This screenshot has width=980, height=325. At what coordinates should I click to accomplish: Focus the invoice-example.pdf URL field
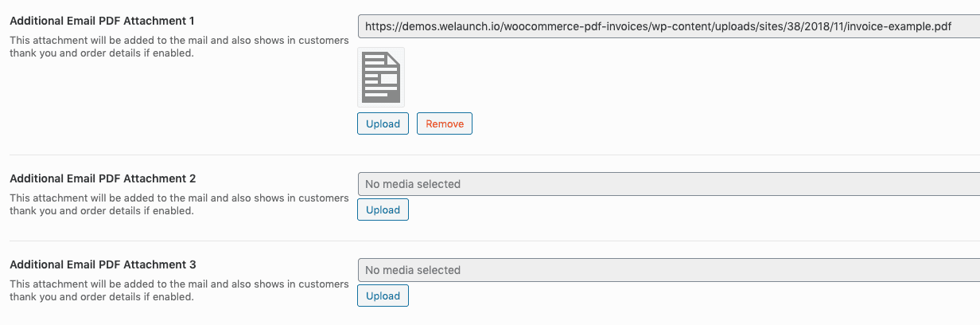click(x=669, y=26)
